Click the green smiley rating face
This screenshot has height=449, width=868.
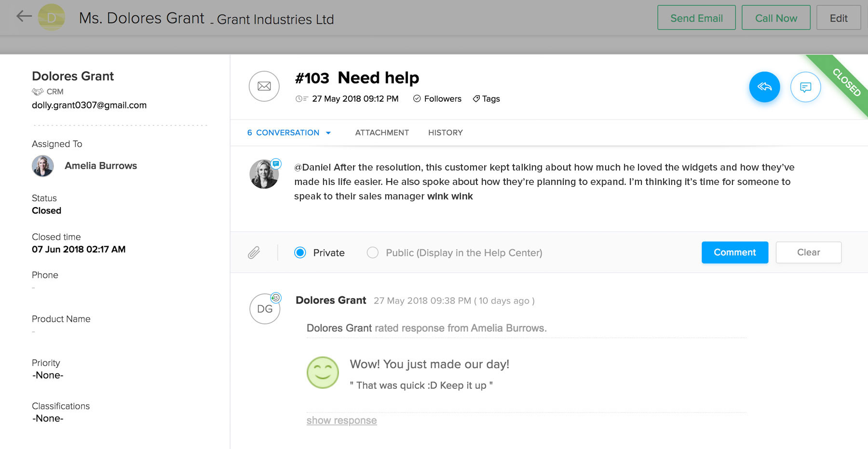coord(323,372)
